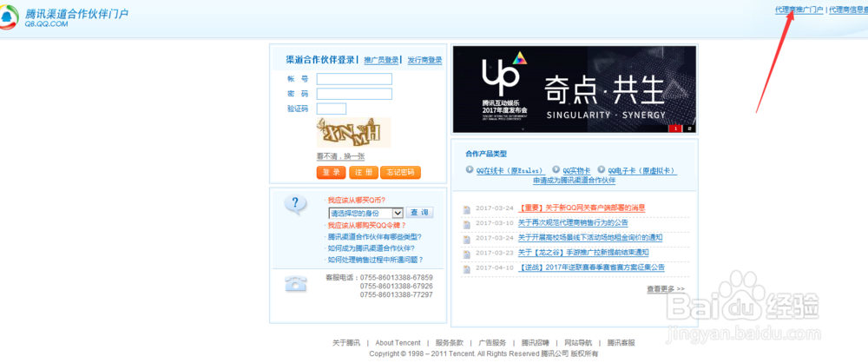The image size is (868, 363).
Task: Open 代理商信息查 link at top right
Action: click(848, 10)
